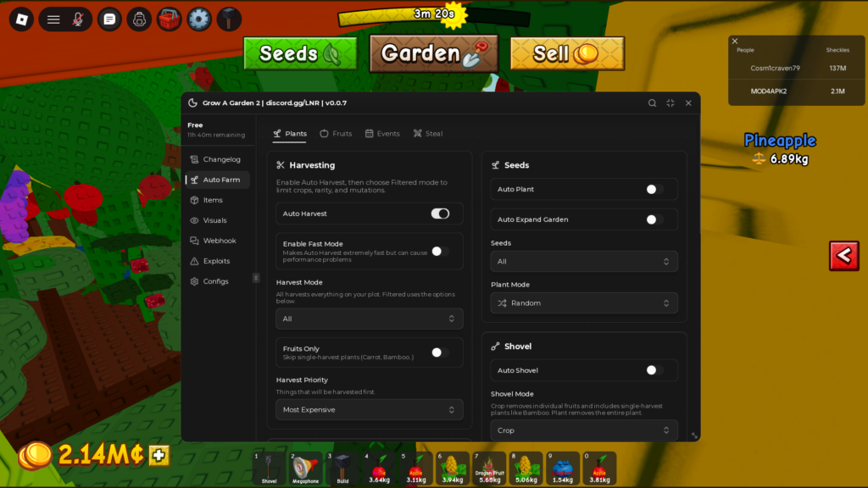Click the sidebar scroll handle
The image size is (868, 488).
pyautogui.click(x=256, y=278)
